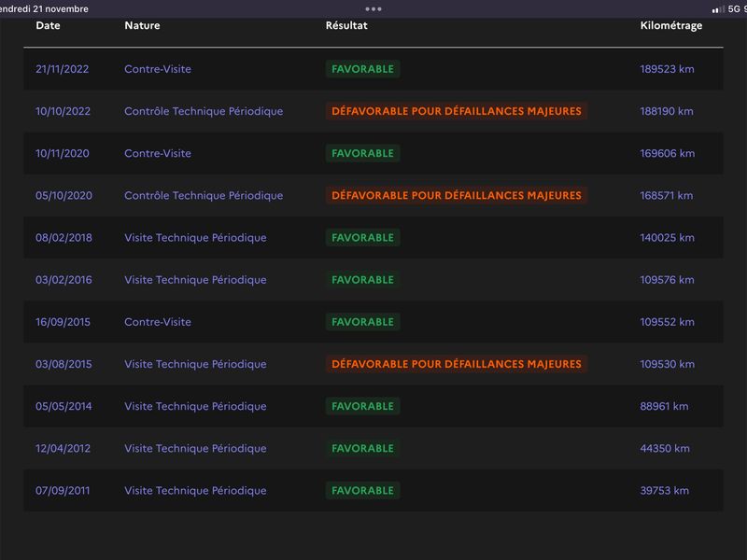Select the 88961 km mileage value
The height and width of the screenshot is (560, 747).
coord(664,406)
